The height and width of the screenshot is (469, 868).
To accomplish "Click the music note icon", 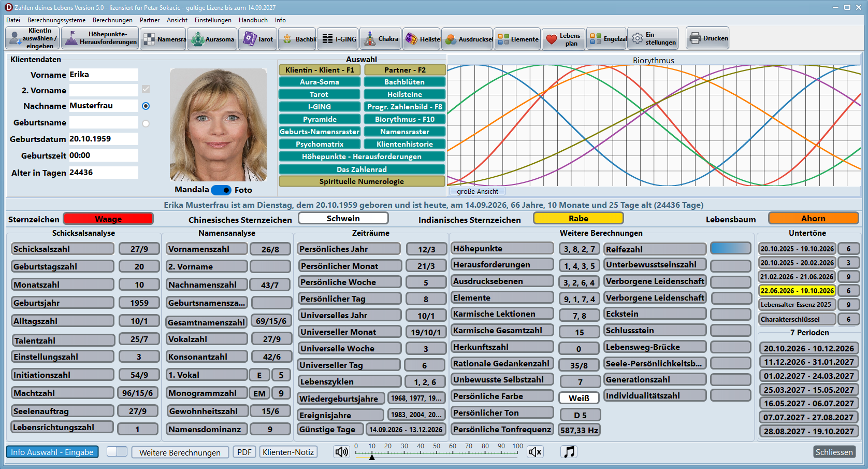I will click(x=569, y=452).
